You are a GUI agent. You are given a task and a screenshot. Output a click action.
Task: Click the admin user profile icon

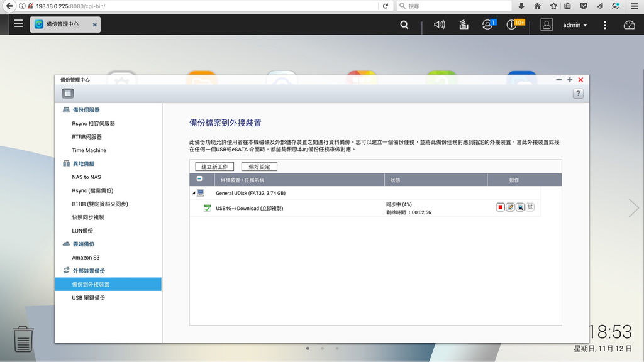tap(547, 25)
